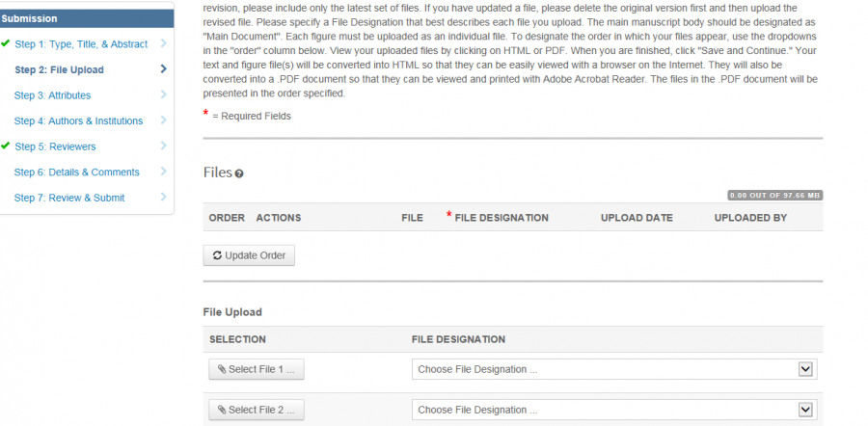Open File Designation dropdown for File 2
The width and height of the screenshot is (868, 426).
pos(614,410)
